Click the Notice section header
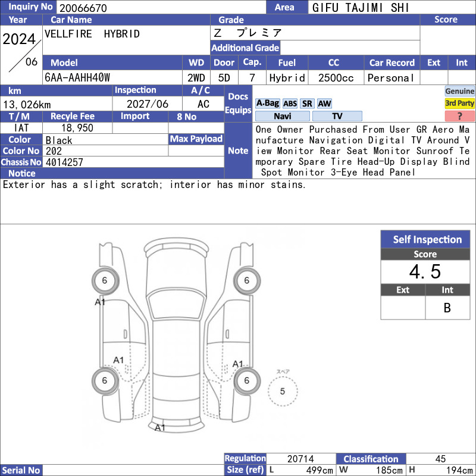This screenshot has height=476, width=476. [112, 173]
